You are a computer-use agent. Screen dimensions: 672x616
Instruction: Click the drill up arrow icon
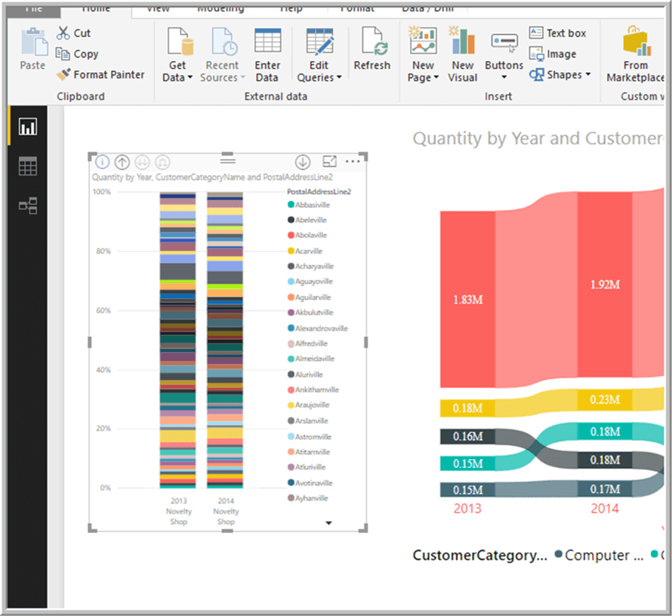point(122,162)
